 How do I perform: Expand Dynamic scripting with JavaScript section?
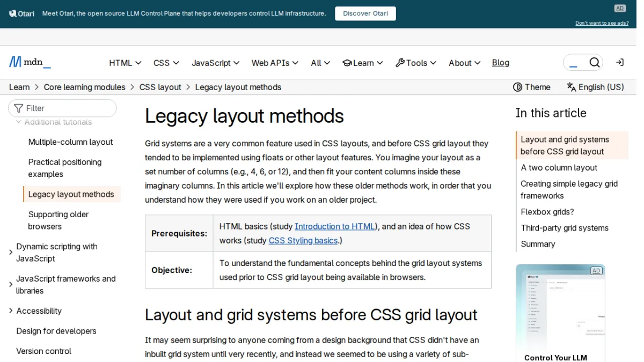click(x=11, y=252)
